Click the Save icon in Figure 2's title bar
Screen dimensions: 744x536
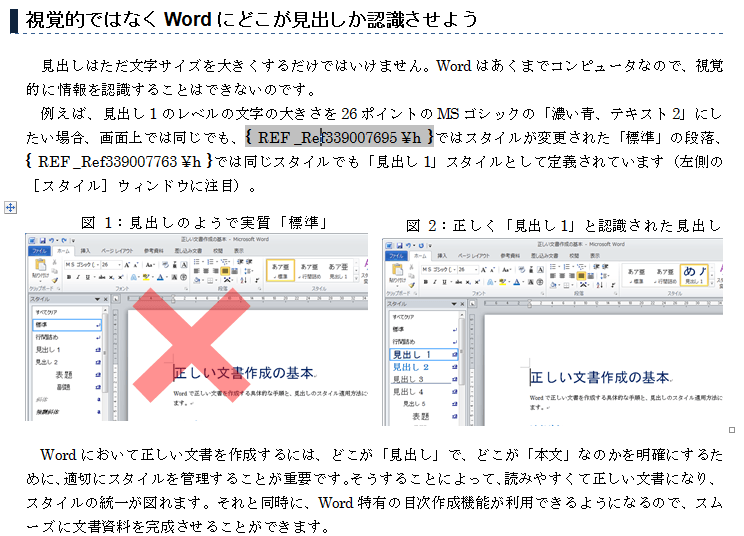tap(400, 245)
